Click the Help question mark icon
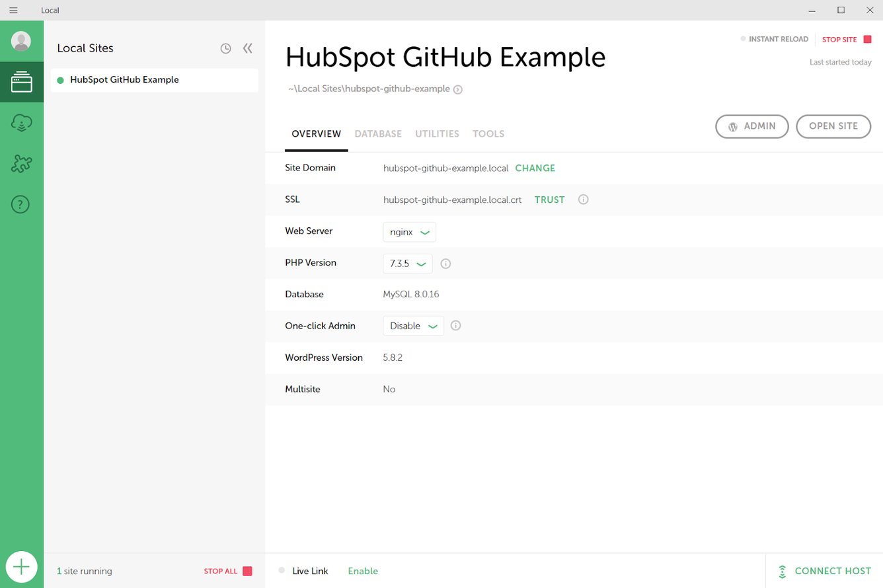The image size is (883, 588). pyautogui.click(x=22, y=204)
